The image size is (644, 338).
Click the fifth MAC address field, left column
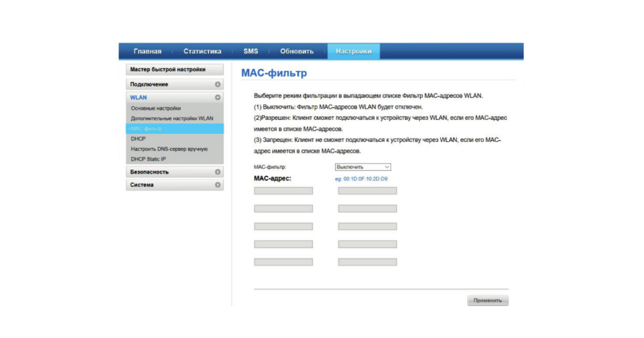click(283, 262)
